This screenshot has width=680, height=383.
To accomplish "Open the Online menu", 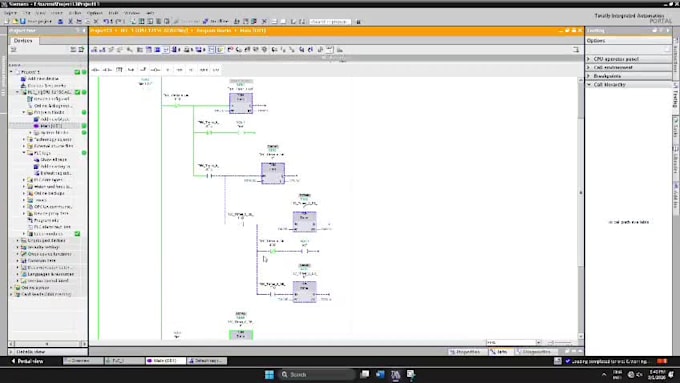I will (x=75, y=13).
